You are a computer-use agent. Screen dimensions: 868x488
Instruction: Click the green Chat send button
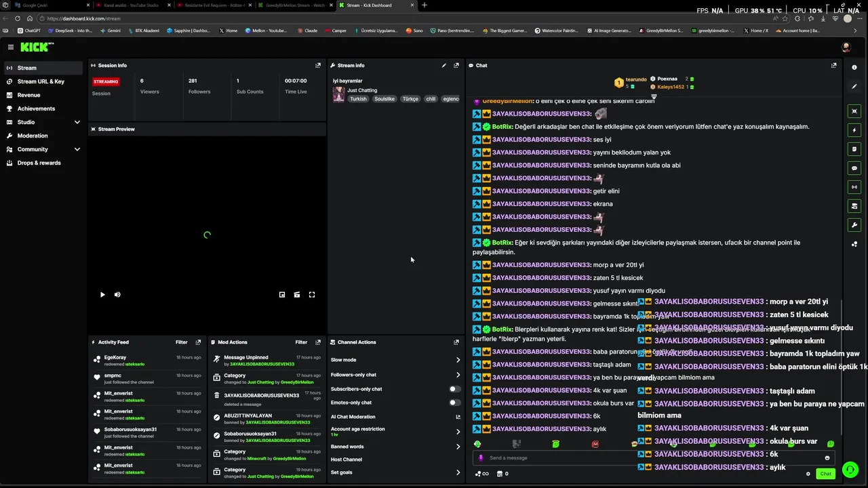point(825,474)
